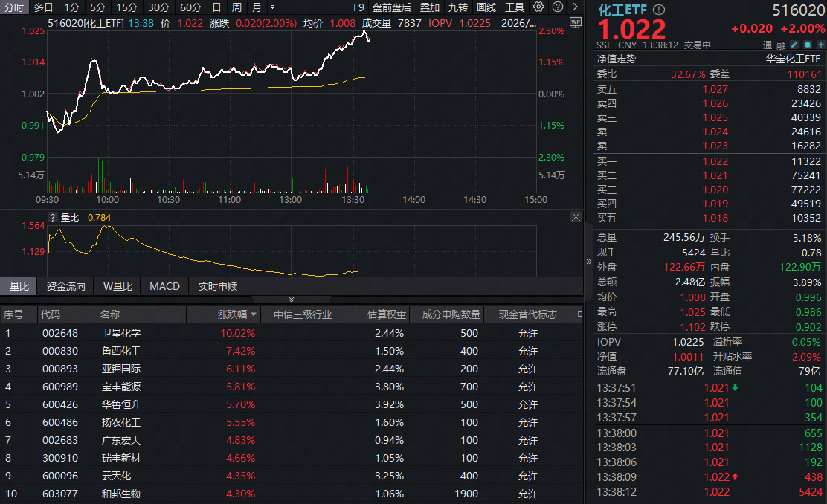Viewport: 827px width, 504px height.
Task: Click the WP icon at chart corner
Action: 575,22
